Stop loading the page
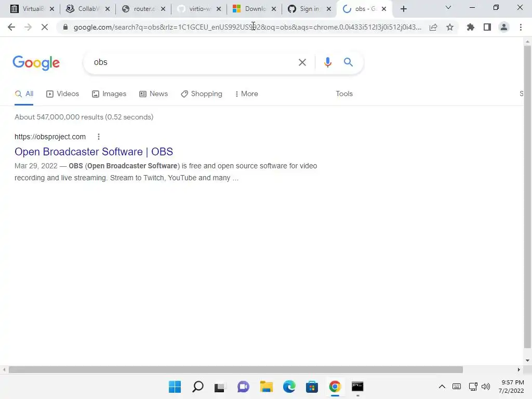This screenshot has height=399, width=532. pyautogui.click(x=45, y=27)
